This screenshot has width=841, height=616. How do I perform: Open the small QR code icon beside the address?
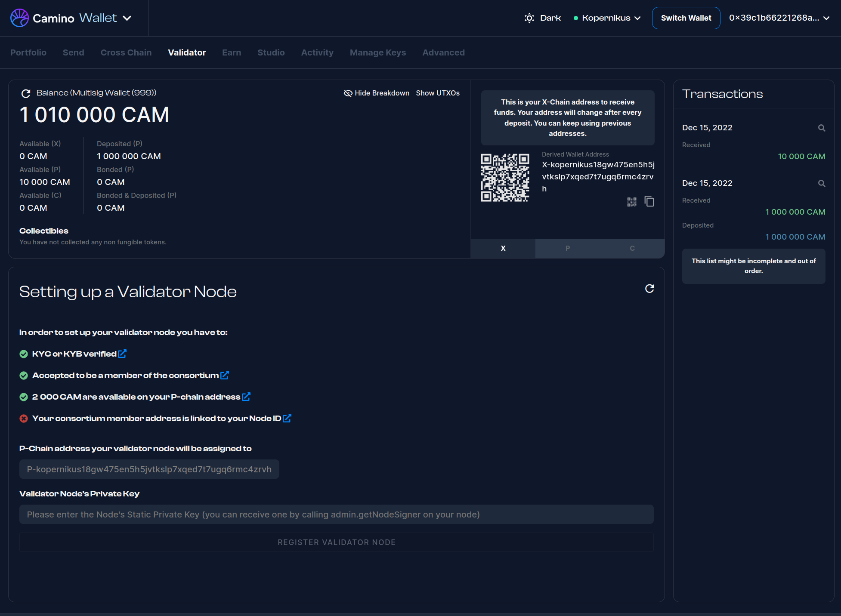[631, 202]
